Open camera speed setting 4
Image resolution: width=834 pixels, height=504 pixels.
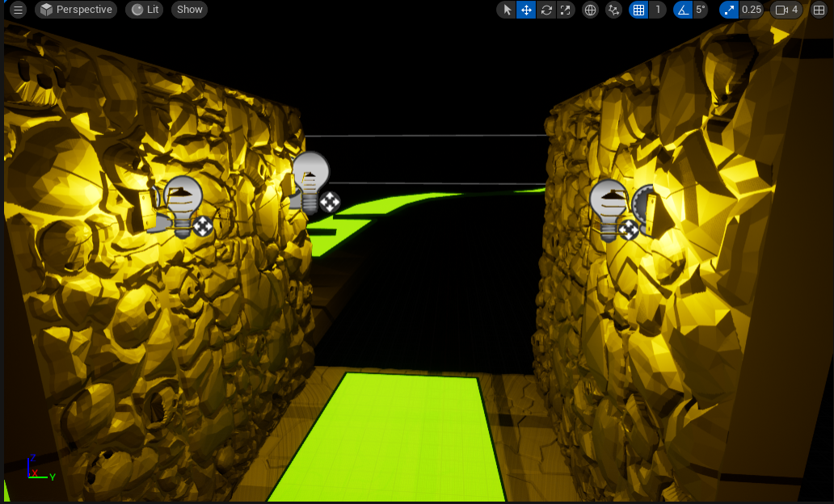[786, 10]
